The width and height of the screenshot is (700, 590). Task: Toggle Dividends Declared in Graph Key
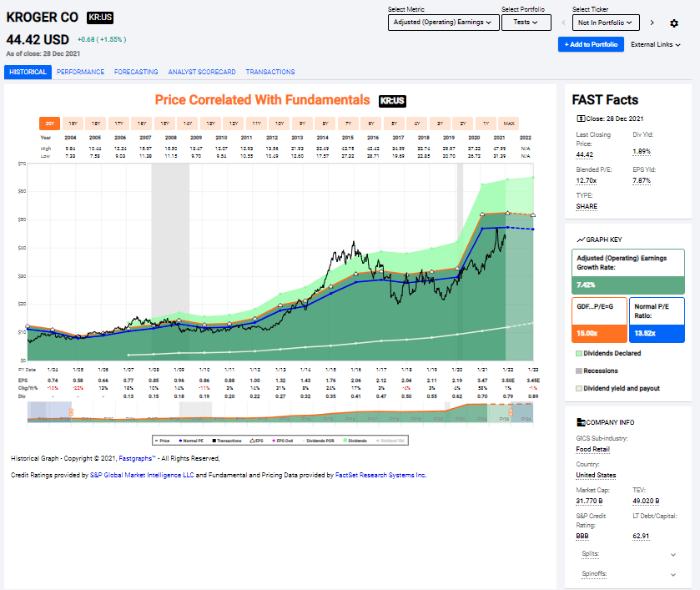coord(608,353)
